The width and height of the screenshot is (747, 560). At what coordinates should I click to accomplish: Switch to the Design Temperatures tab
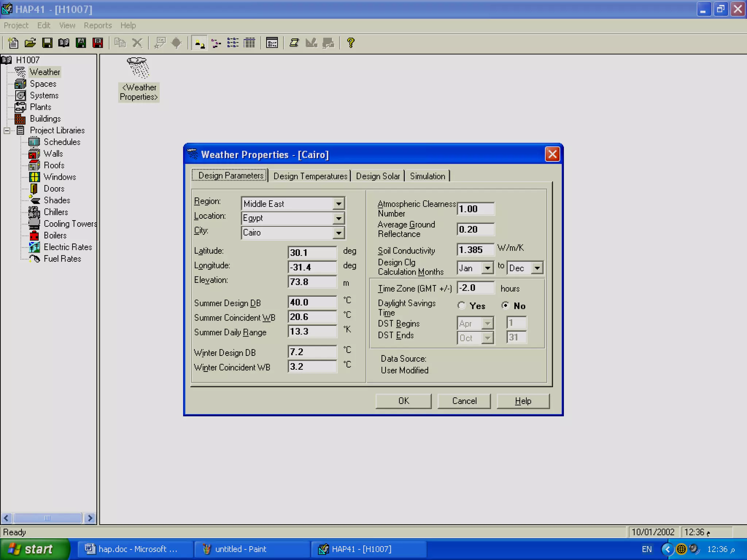[310, 176]
